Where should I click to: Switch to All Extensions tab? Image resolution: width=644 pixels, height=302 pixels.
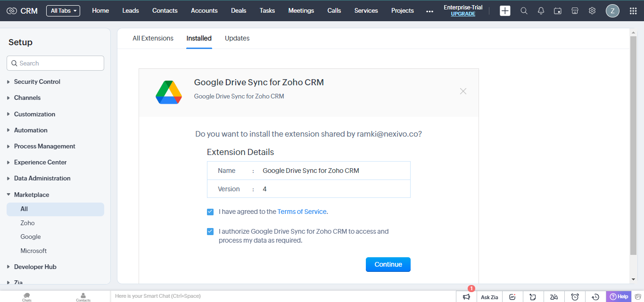click(153, 38)
